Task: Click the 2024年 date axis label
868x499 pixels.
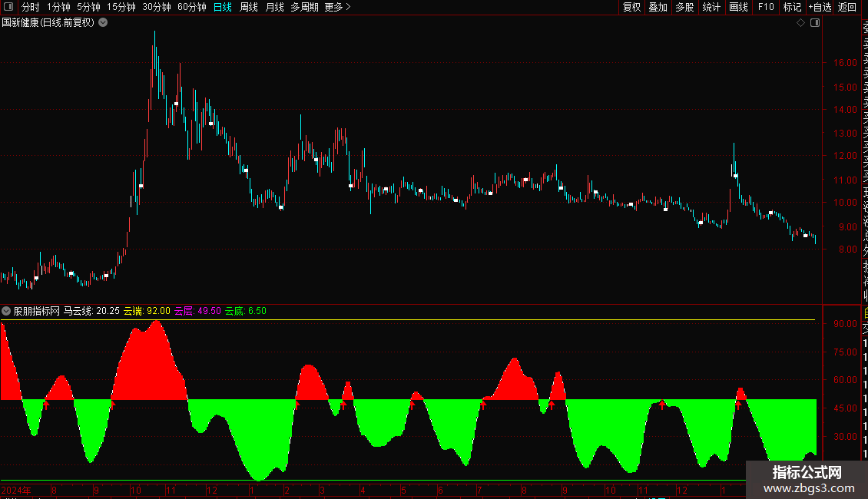Action: [x=16, y=490]
